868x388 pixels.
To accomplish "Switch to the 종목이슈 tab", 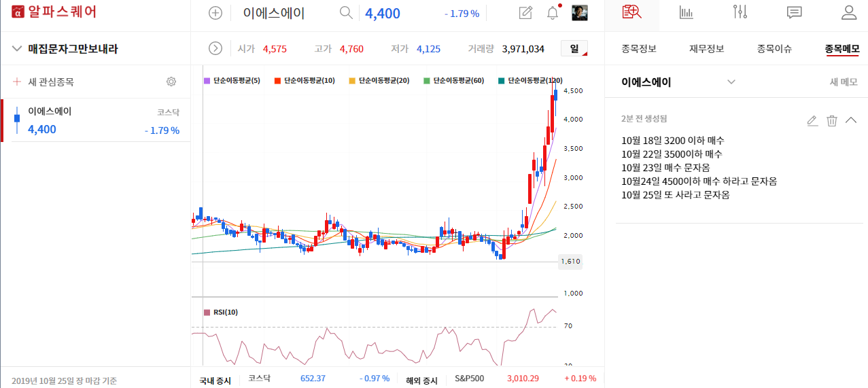I will point(774,49).
